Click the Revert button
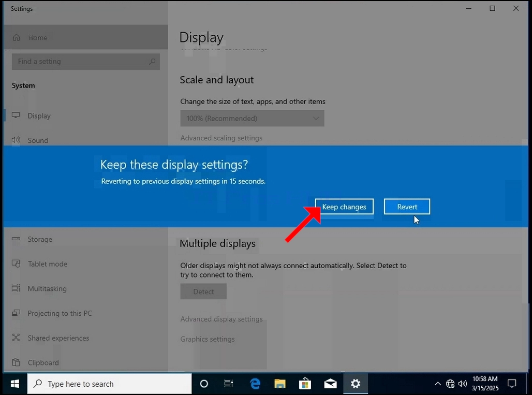Screen dimensions: 532x395 point(407,207)
